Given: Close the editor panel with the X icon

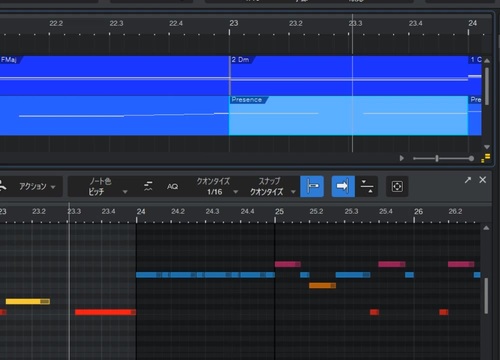Looking at the screenshot, I should [x=482, y=180].
